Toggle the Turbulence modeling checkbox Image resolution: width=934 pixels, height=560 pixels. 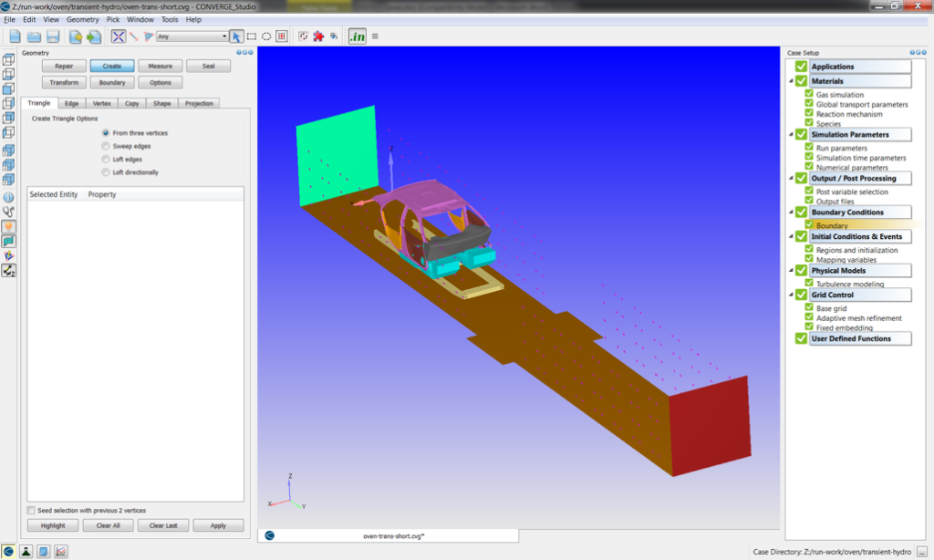click(x=809, y=283)
